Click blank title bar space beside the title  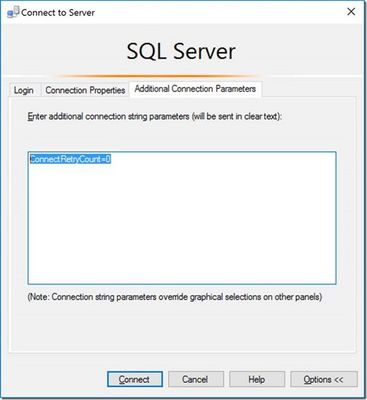click(217, 13)
